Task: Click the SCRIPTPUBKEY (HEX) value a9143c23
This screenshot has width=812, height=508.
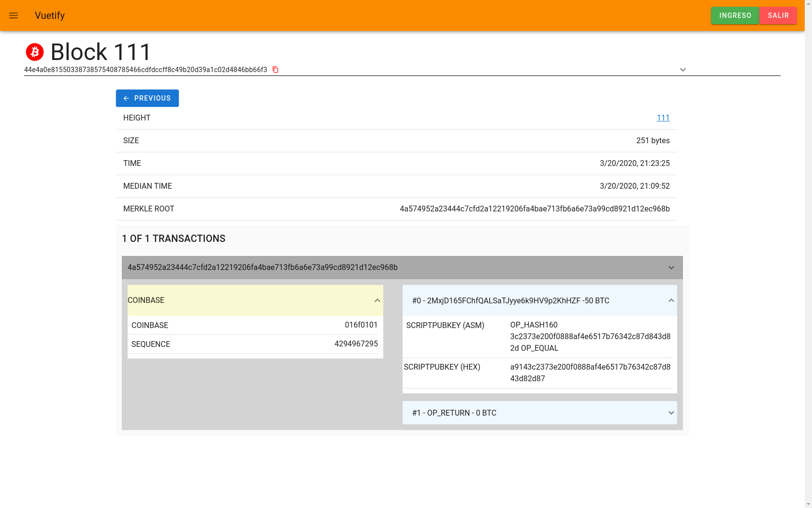Action: pyautogui.click(x=590, y=373)
